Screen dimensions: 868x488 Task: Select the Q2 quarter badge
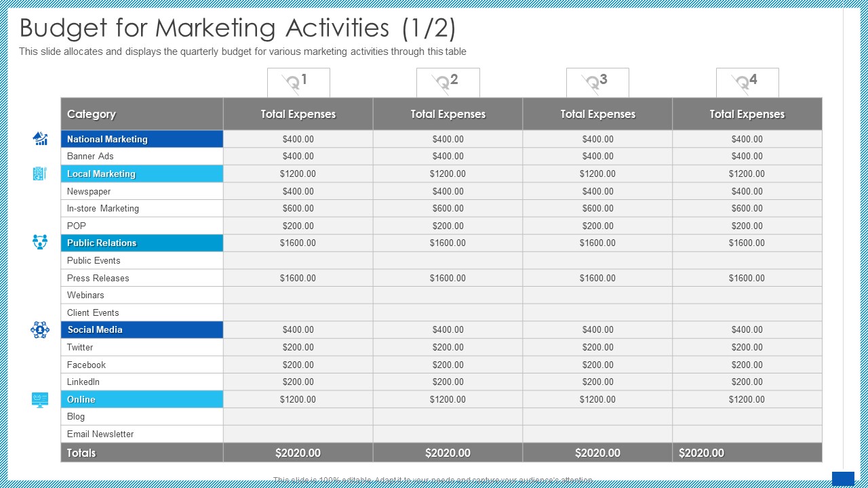point(448,82)
